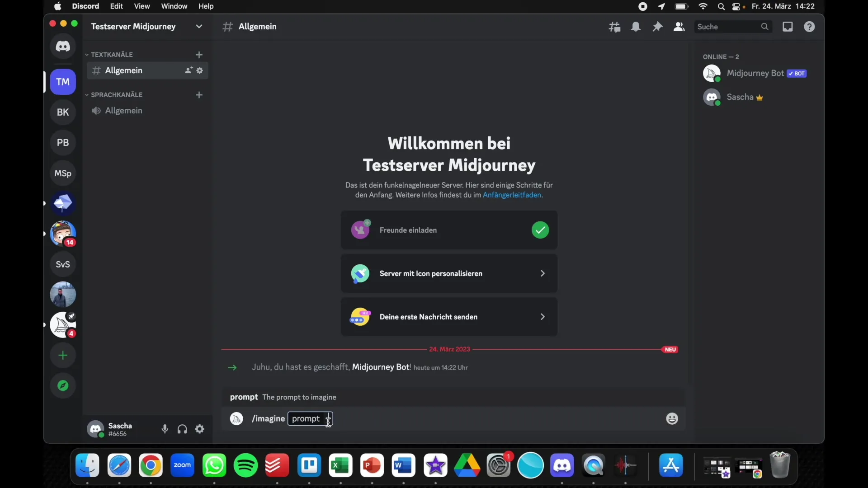Deafen with the headphones icon
The width and height of the screenshot is (868, 488).
click(x=182, y=429)
